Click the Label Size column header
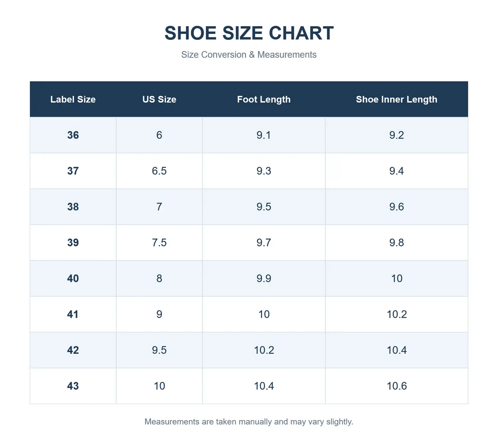The image size is (498, 448). (73, 99)
